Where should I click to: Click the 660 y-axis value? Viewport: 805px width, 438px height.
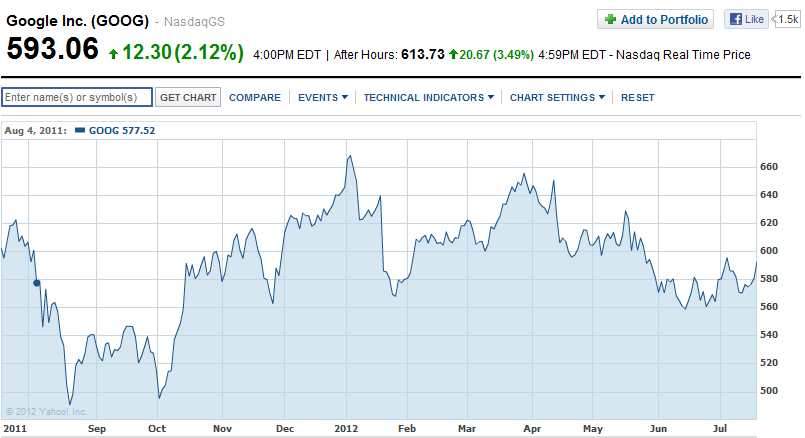coord(769,167)
